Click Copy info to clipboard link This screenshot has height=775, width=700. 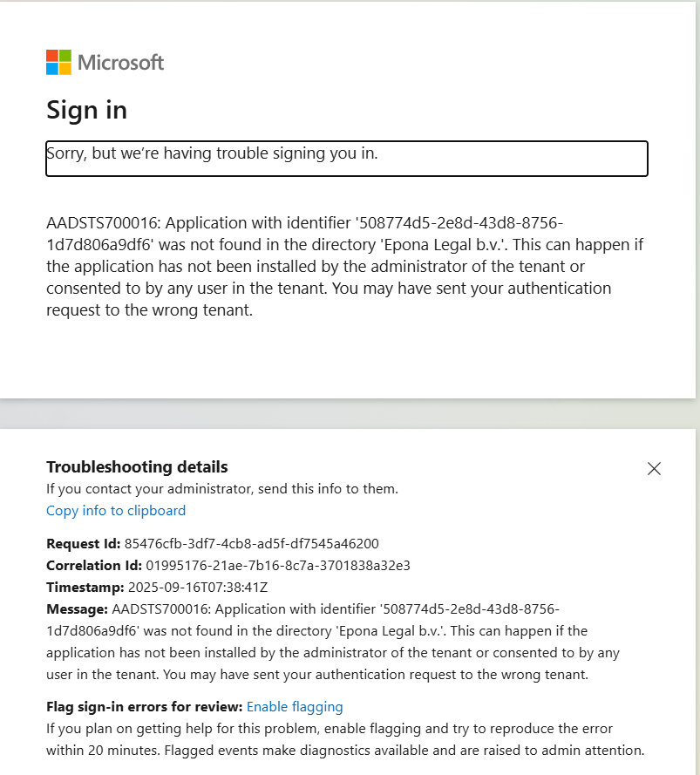[116, 511]
